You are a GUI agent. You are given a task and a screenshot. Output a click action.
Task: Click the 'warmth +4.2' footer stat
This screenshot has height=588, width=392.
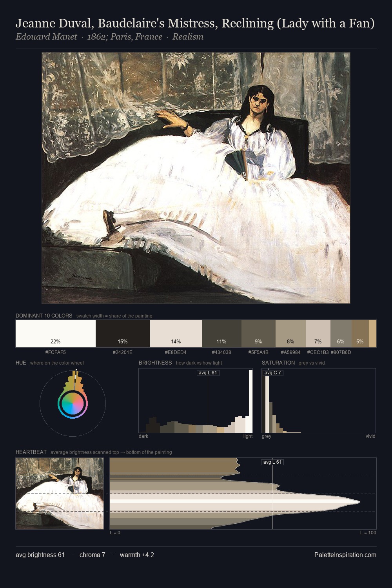coord(137,555)
